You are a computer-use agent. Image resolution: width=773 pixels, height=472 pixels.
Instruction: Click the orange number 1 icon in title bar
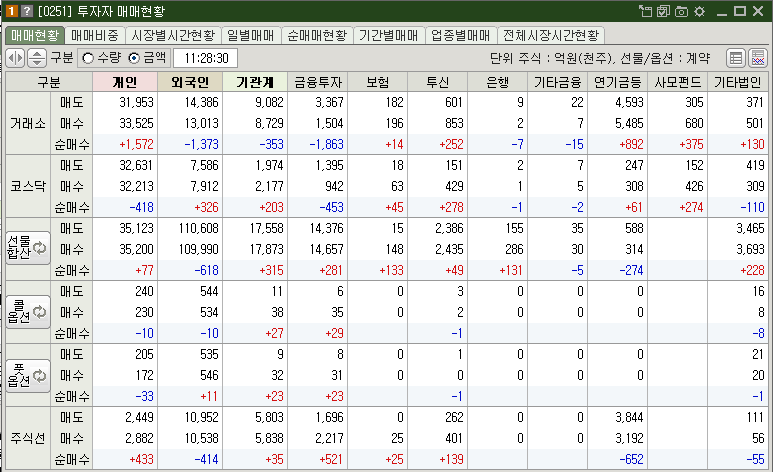12,11
